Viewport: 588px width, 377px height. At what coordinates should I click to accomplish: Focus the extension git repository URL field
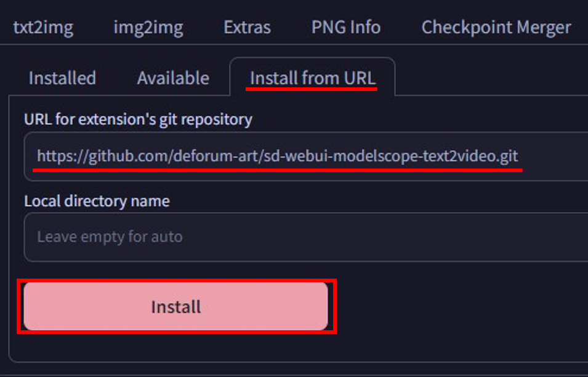tap(554, 157)
